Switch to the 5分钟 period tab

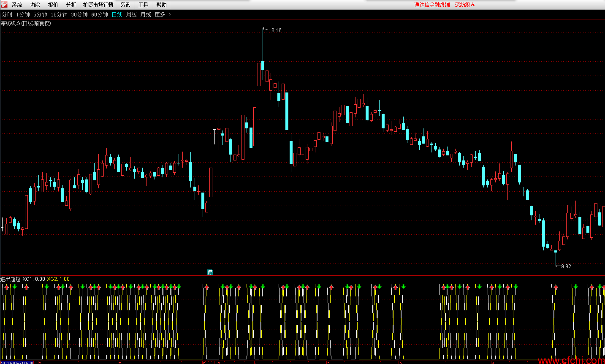41,14
